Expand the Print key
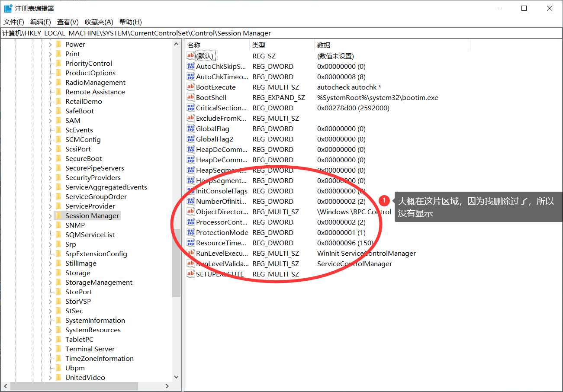563x392 pixels. click(x=50, y=54)
